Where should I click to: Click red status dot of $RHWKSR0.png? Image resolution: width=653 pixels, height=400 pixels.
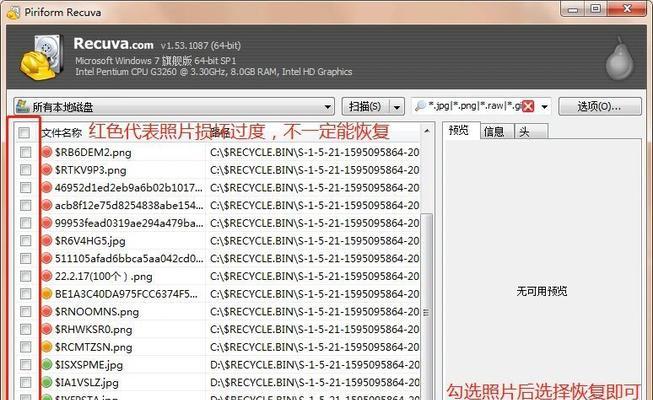click(x=47, y=329)
